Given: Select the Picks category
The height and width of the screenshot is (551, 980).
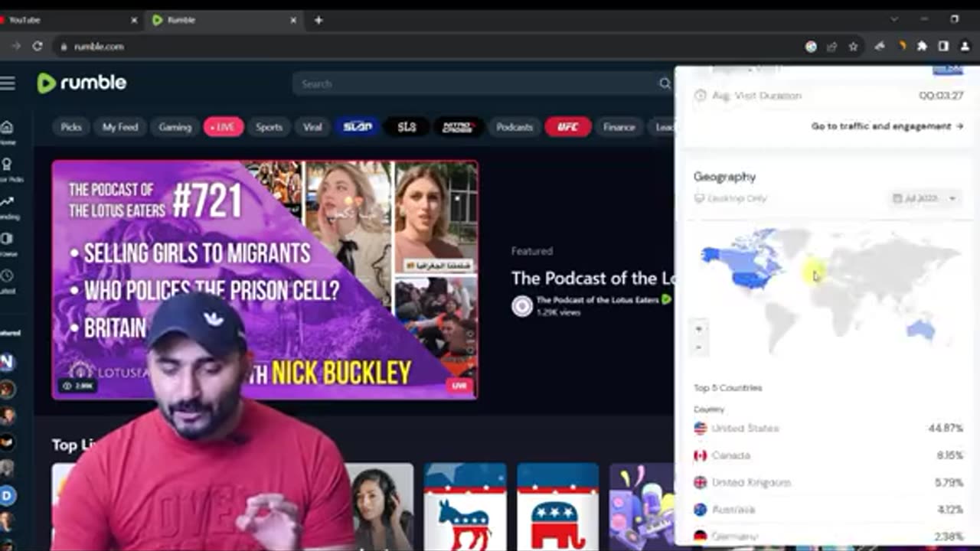Looking at the screenshot, I should tap(71, 127).
